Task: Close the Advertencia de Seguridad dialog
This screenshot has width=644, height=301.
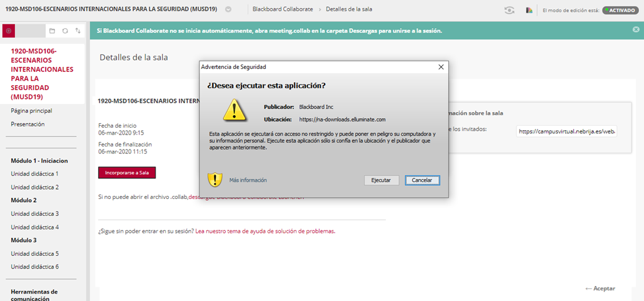Action: (x=441, y=66)
